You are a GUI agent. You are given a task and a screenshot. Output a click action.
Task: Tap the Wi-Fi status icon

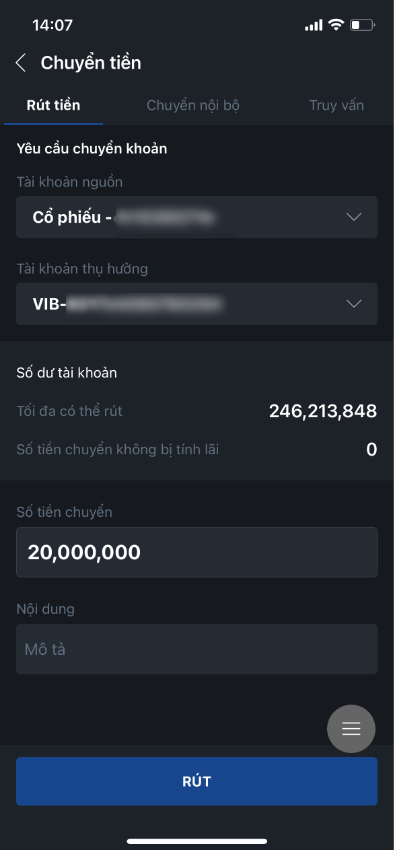pyautogui.click(x=336, y=25)
